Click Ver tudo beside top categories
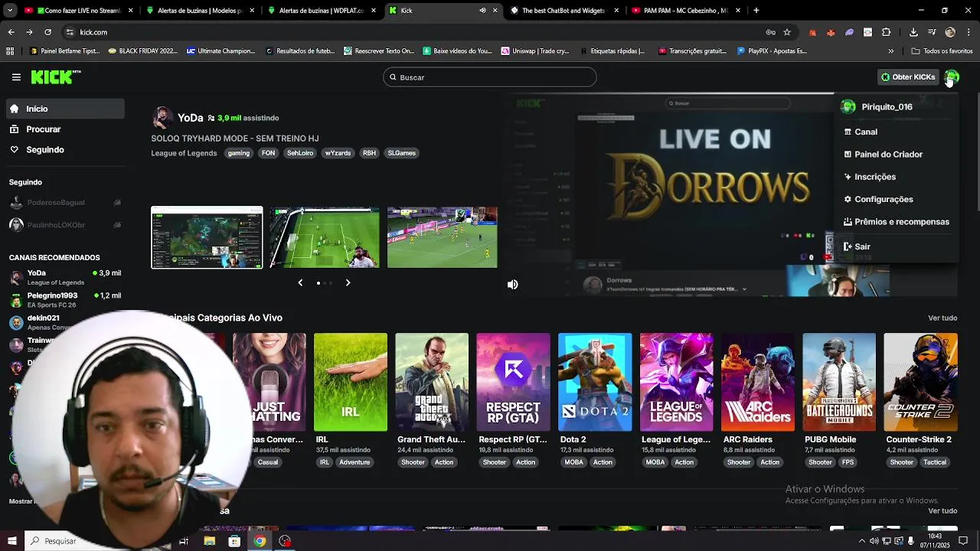 pyautogui.click(x=942, y=318)
